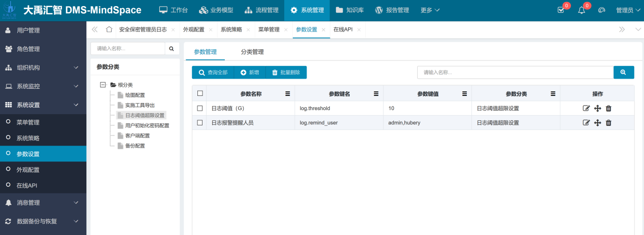Switch to the 参数管理 tab
644x235 pixels.
click(x=205, y=52)
